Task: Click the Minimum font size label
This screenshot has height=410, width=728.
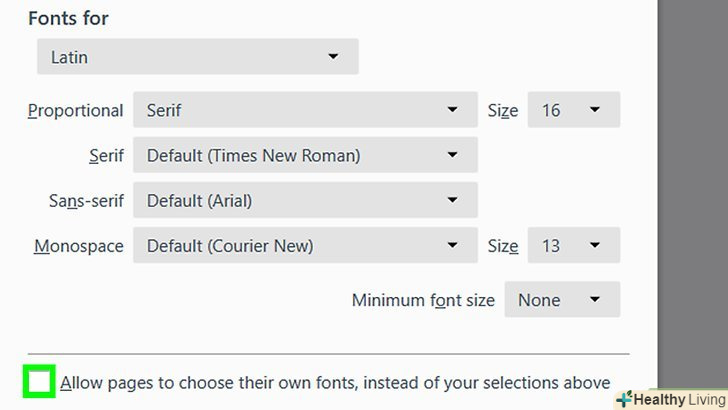Action: [421, 300]
